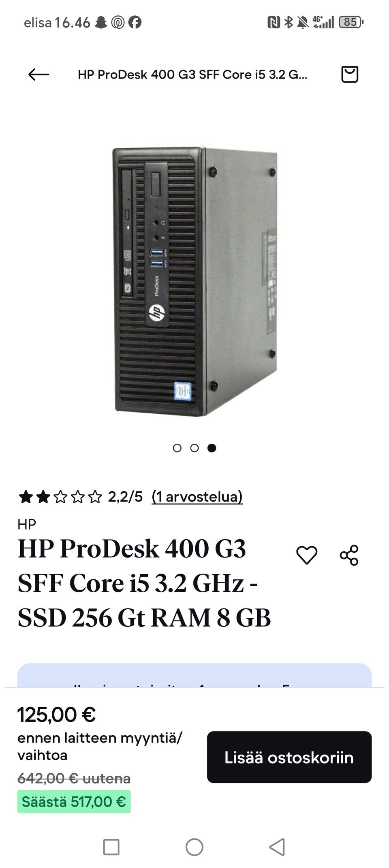The width and height of the screenshot is (389, 868).
Task: Tap the Android back triangle icon
Action: [x=278, y=847]
